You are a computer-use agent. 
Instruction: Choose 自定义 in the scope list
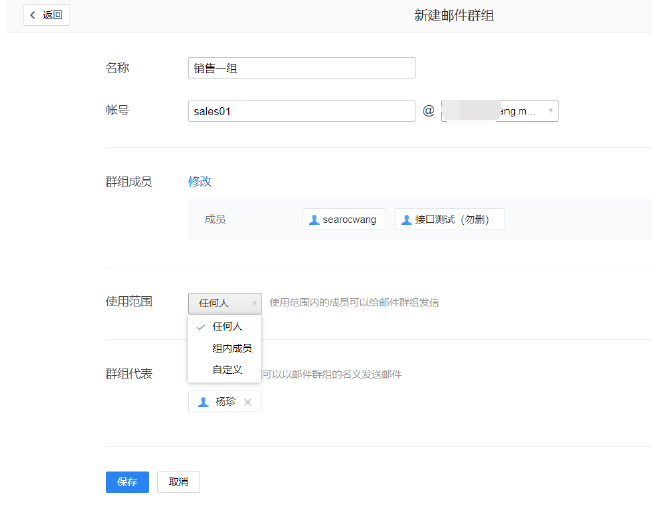pyautogui.click(x=227, y=370)
